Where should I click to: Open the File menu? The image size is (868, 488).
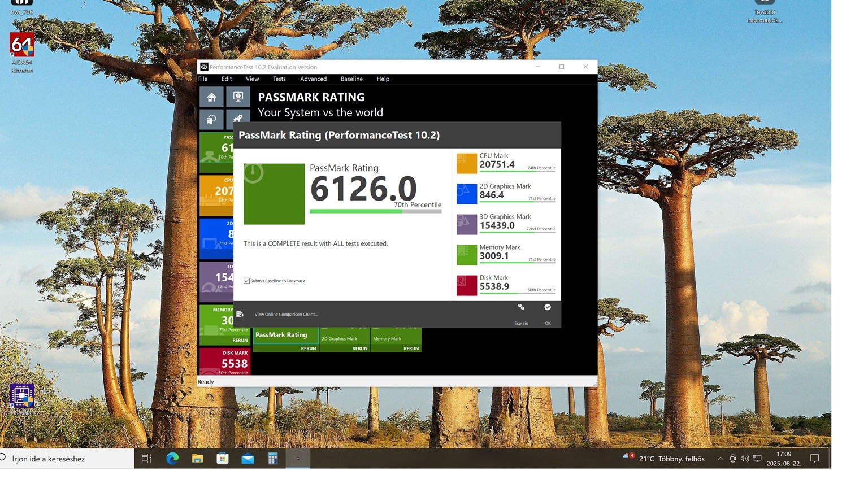click(x=203, y=79)
